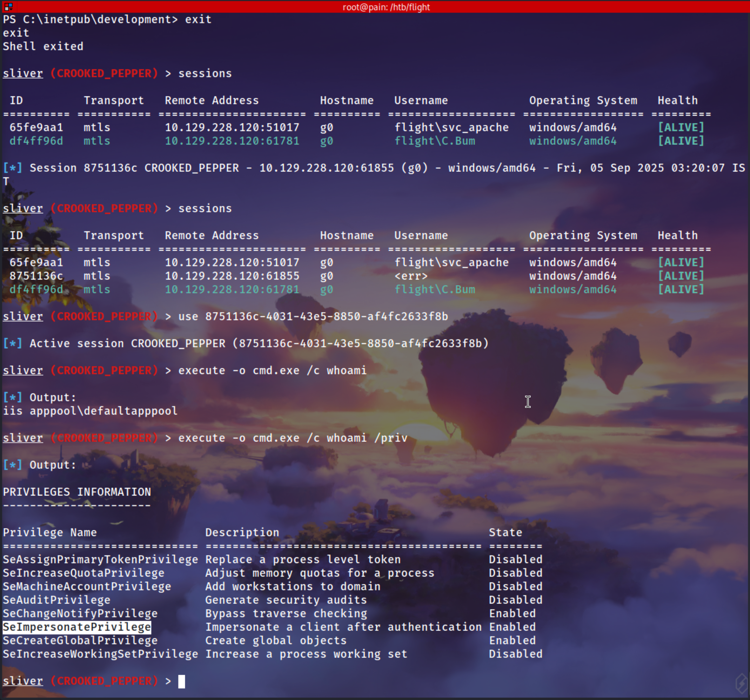This screenshot has width=750, height=700.
Task: Click session ID 8751136c in sessions table
Action: pos(36,276)
